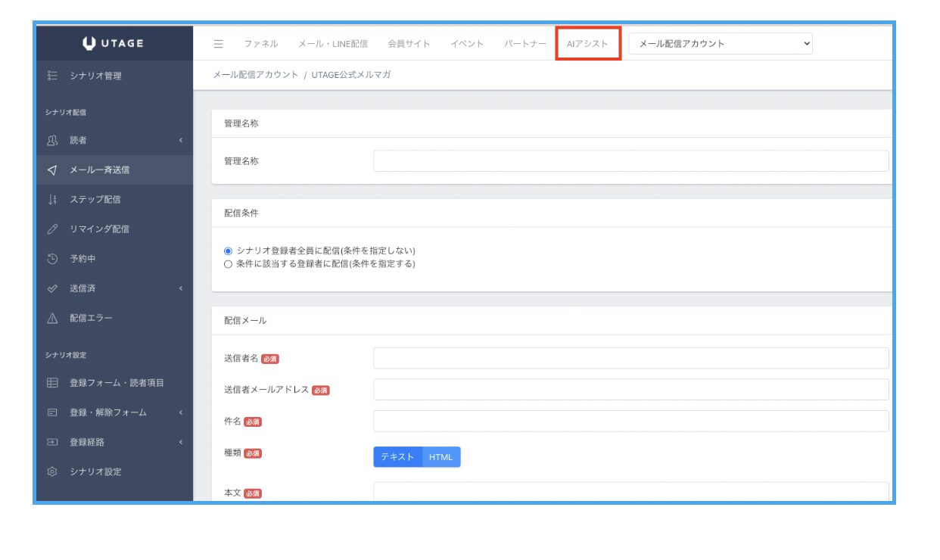The image size is (940, 560).
Task: Select シナリオ登録者全員に配信 radio button
Action: 228,250
